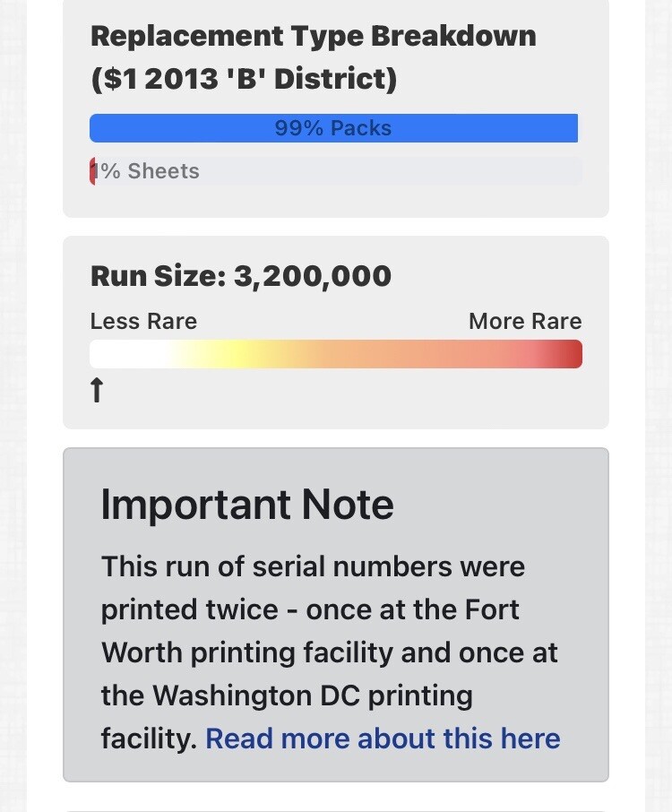The width and height of the screenshot is (672, 812).
Task: Click the white start of rarity gradient
Action: coord(125,354)
